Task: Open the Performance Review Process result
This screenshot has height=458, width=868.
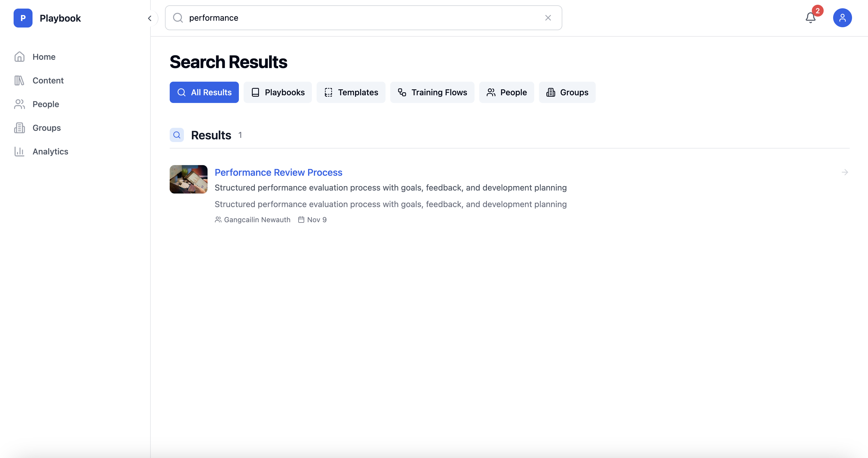Action: (278, 172)
